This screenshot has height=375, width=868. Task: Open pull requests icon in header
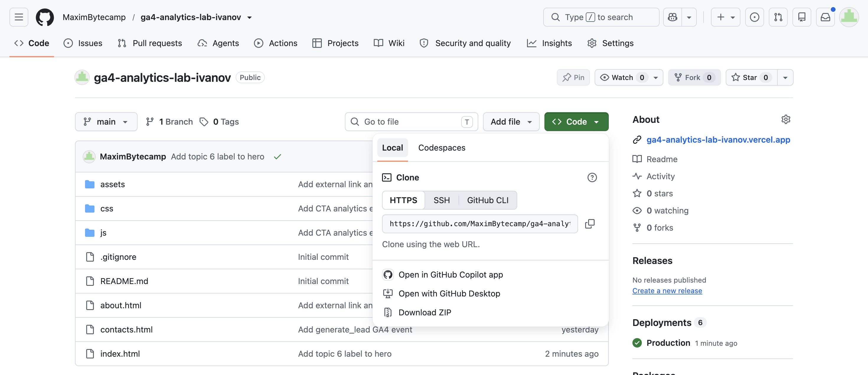click(x=778, y=17)
